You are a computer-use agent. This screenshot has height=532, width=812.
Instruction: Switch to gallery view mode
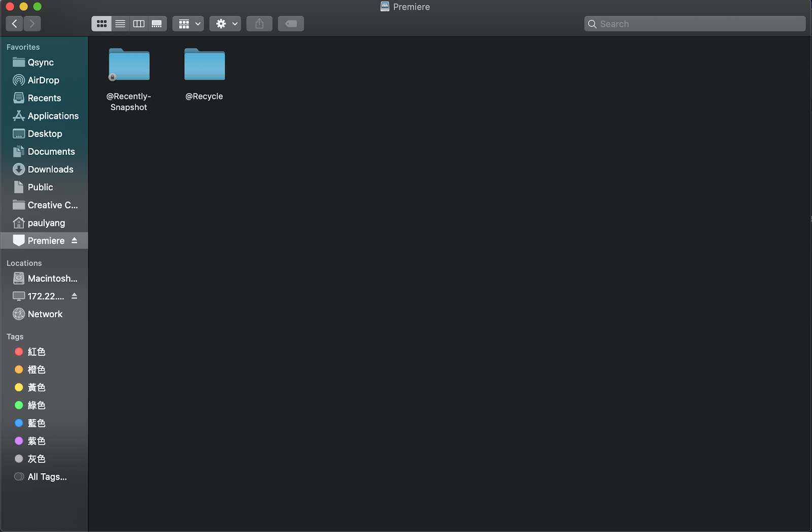157,24
